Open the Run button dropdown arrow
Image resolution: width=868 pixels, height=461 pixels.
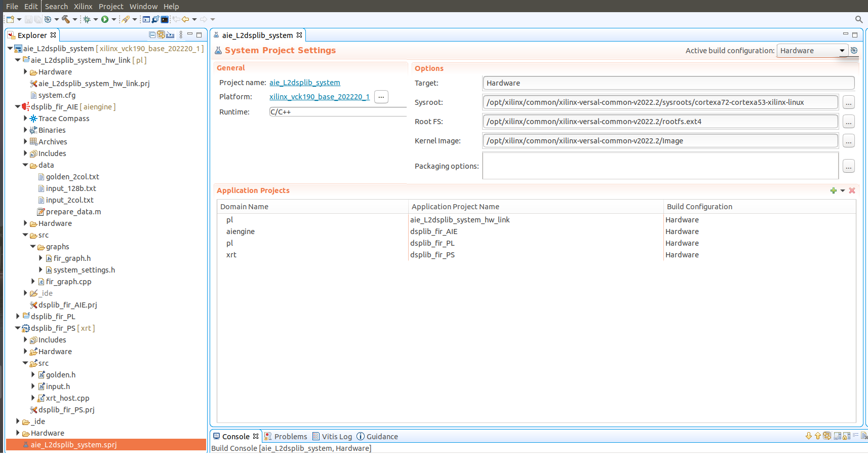(114, 19)
